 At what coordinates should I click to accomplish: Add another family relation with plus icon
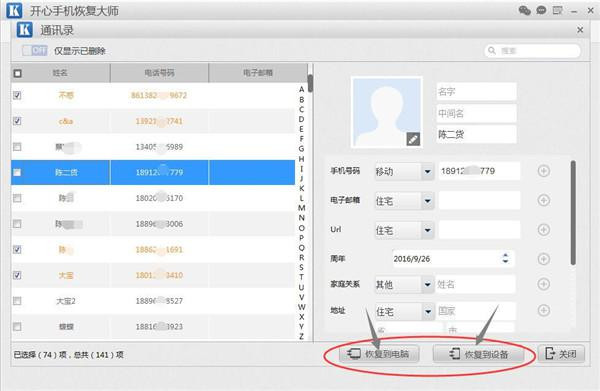click(544, 284)
